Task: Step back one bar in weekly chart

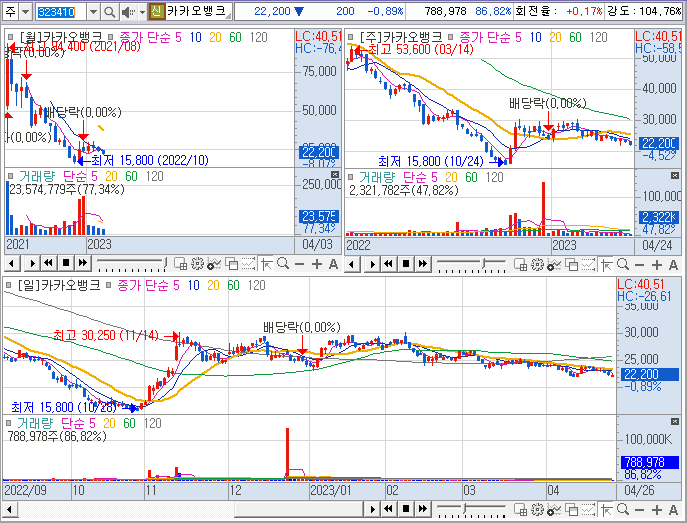Action: point(352,264)
